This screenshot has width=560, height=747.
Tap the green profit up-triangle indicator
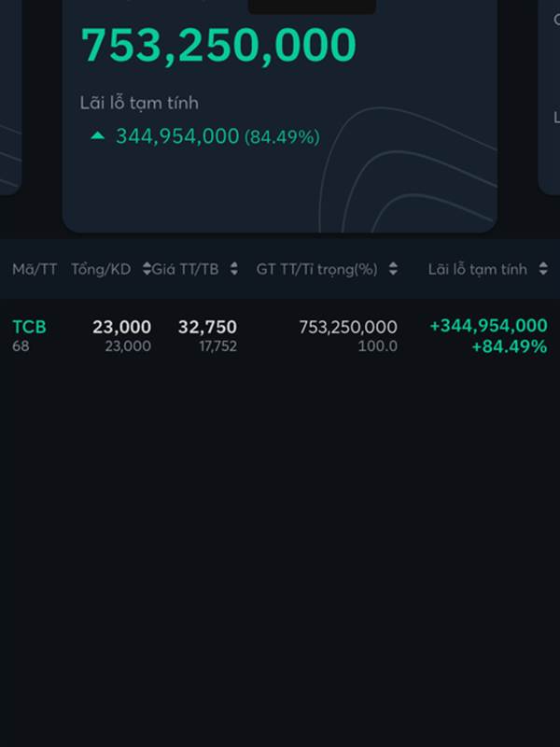point(98,135)
